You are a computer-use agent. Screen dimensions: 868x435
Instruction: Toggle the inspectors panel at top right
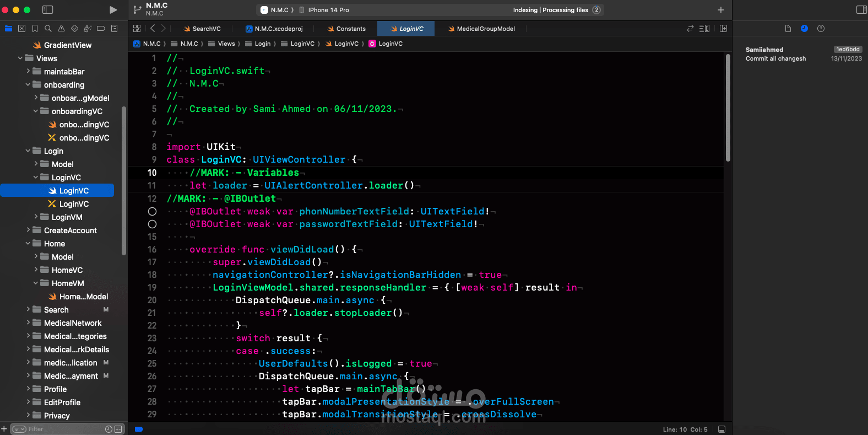point(861,10)
